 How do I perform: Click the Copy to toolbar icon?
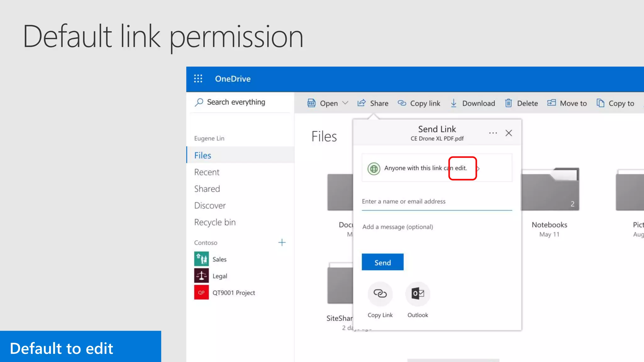click(601, 103)
